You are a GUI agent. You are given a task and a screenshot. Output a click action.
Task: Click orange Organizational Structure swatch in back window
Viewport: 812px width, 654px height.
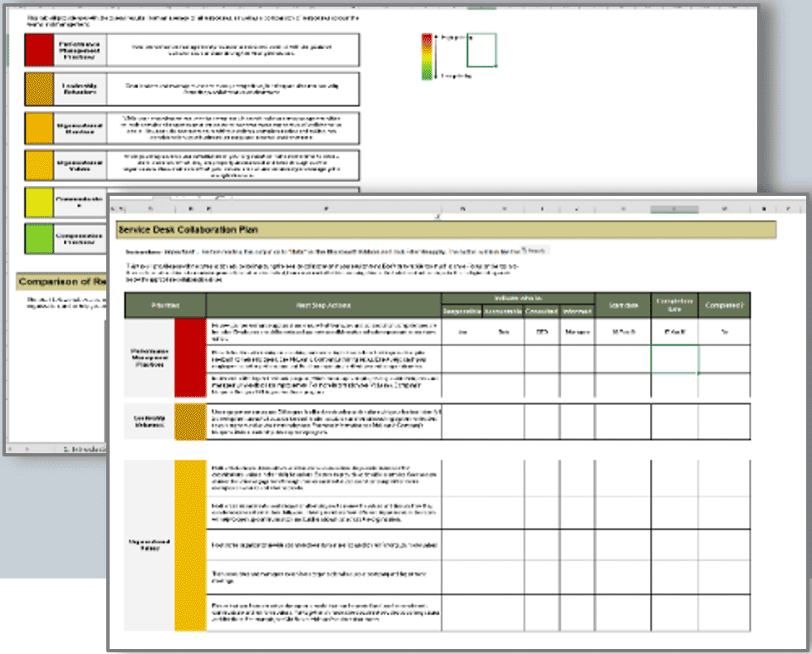pyautogui.click(x=39, y=128)
